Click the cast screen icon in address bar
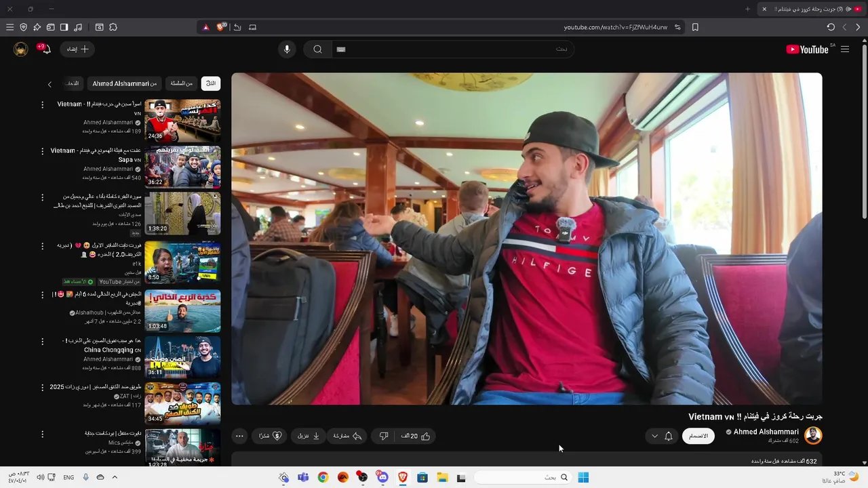The width and height of the screenshot is (868, 488). [x=252, y=27]
